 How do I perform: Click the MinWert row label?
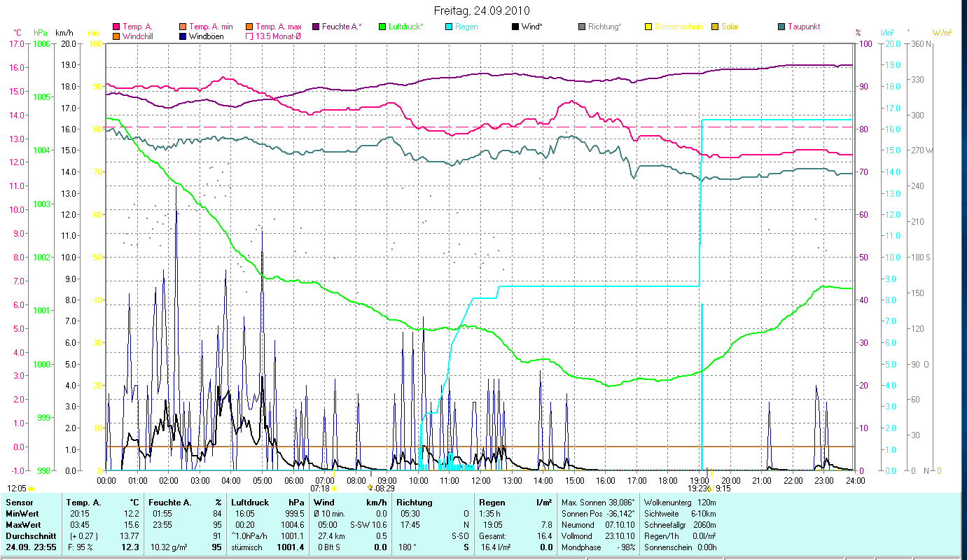coord(22,514)
